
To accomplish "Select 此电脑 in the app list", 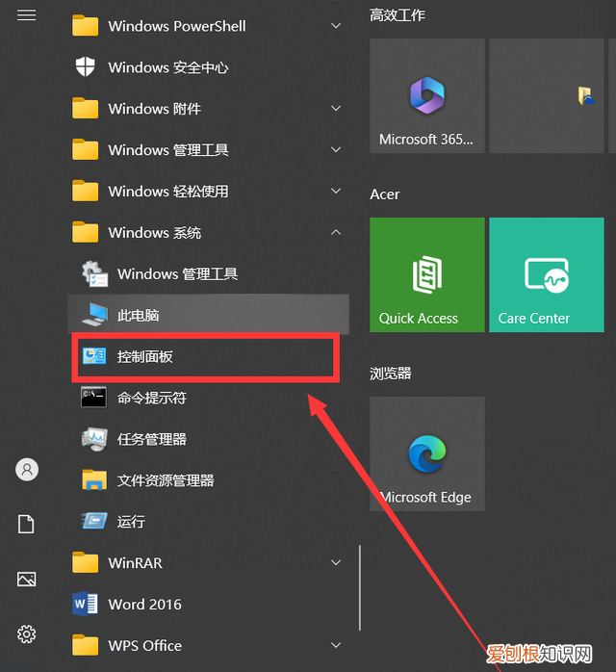I will [208, 315].
